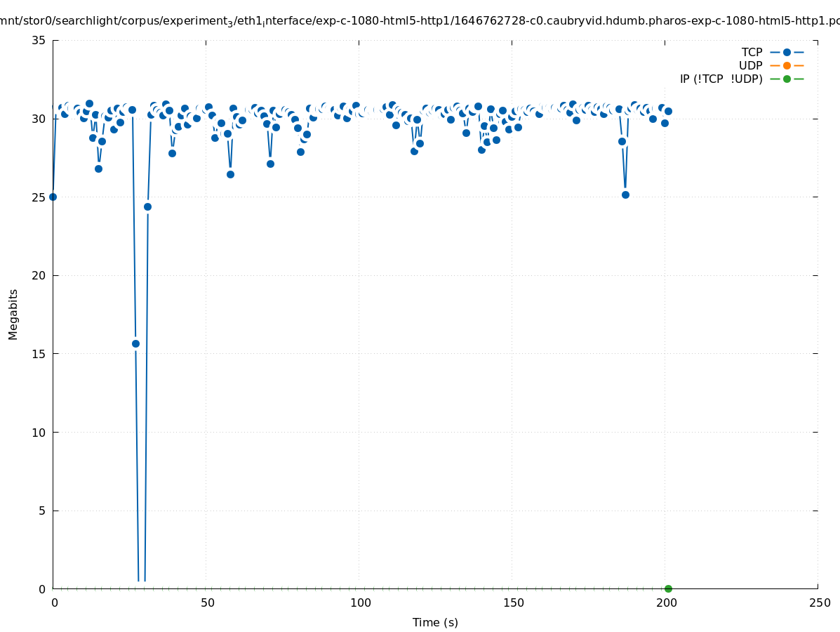Click the blue TCP legend marker
Screen dimensions: 840x632
(x=787, y=52)
